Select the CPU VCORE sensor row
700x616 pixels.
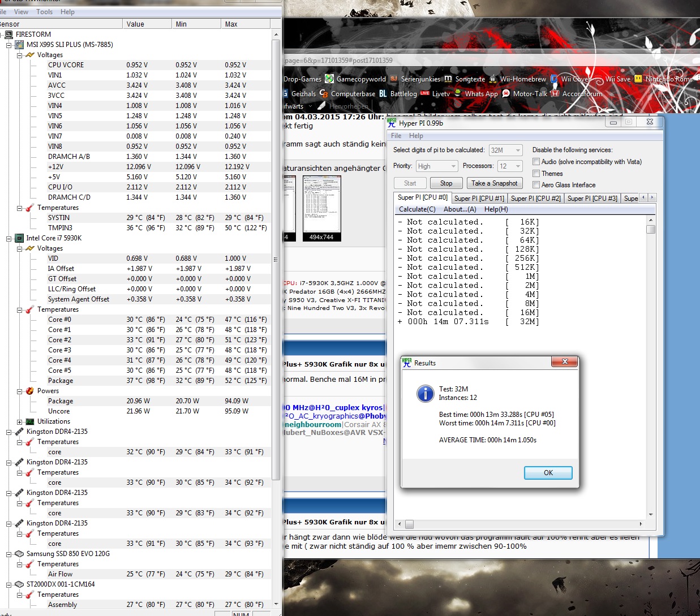click(x=136, y=65)
